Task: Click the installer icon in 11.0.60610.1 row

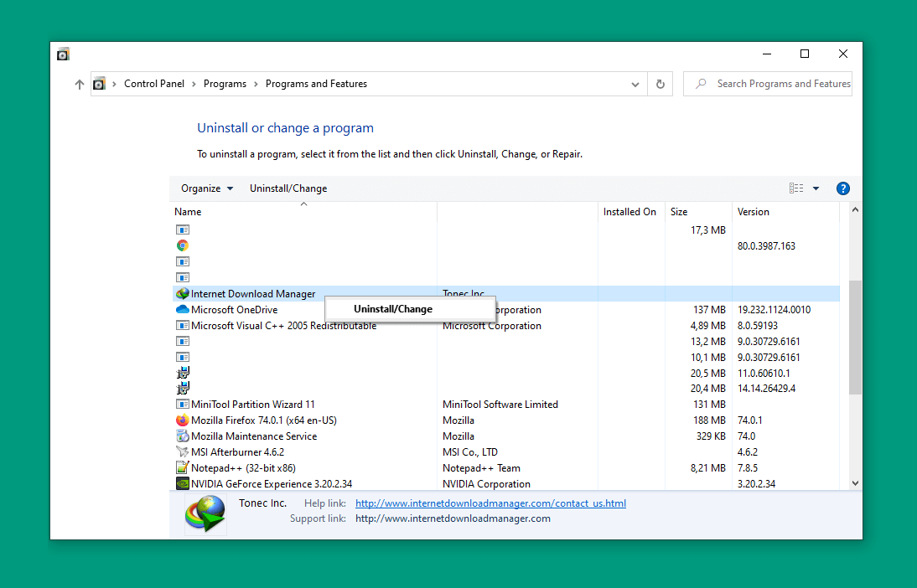Action: (x=183, y=373)
